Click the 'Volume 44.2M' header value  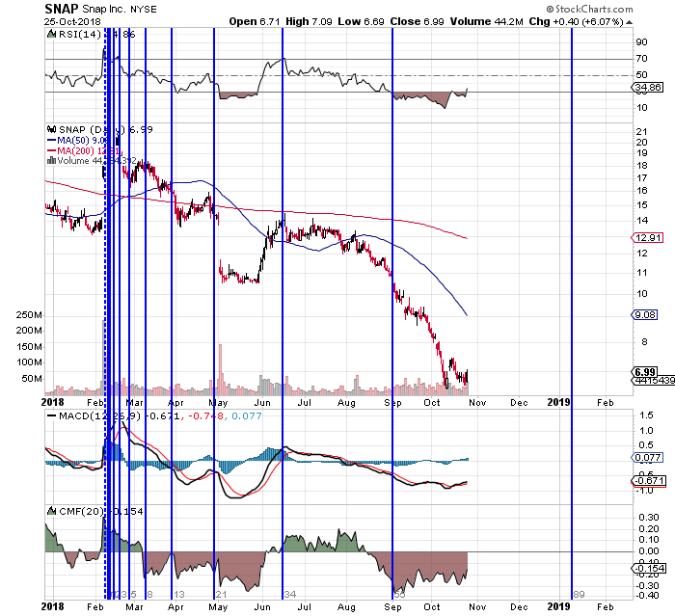(x=486, y=21)
